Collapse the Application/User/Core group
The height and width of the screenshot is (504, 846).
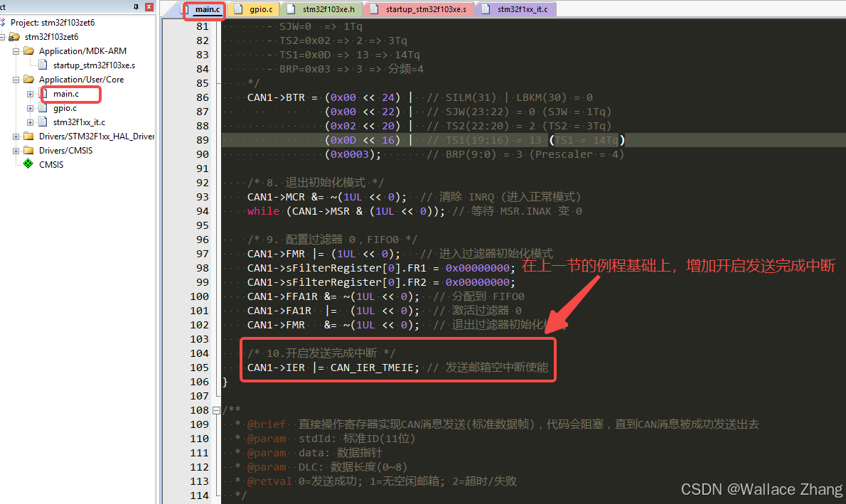pyautogui.click(x=16, y=80)
